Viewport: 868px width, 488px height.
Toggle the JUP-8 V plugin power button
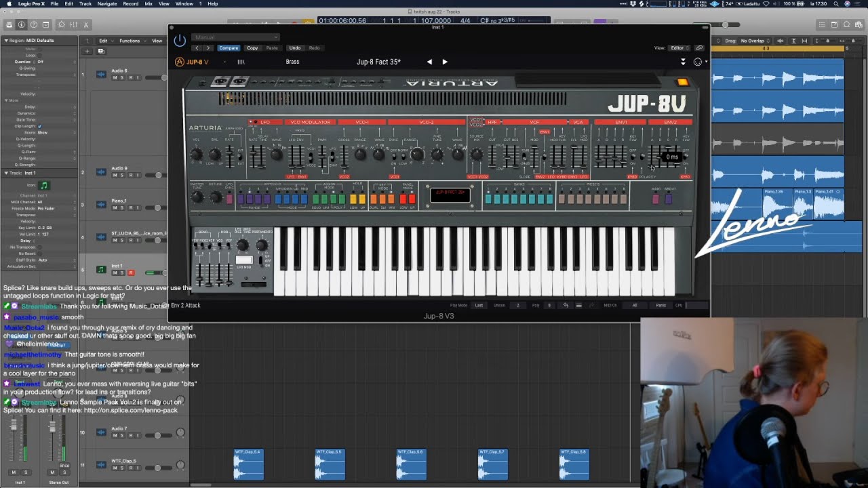click(180, 41)
